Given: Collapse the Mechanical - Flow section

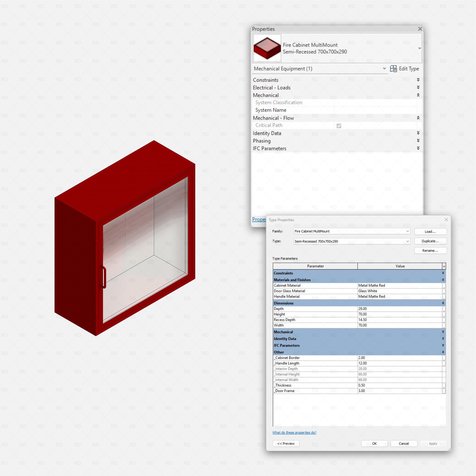Looking at the screenshot, I should tap(418, 118).
